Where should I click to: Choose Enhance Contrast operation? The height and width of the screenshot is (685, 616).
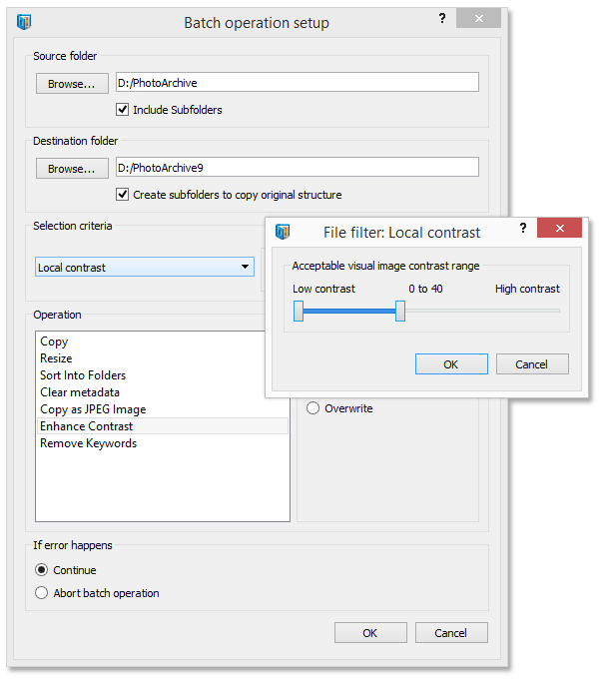click(163, 426)
